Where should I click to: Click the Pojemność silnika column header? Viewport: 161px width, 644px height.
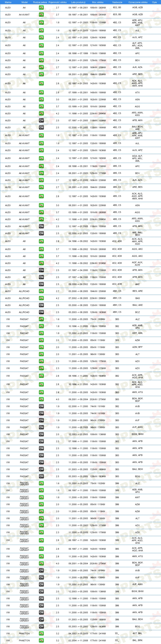(x=57, y=2)
